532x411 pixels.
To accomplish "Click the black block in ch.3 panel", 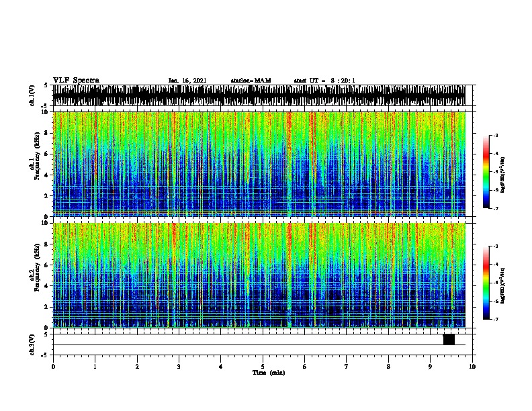I will tap(449, 339).
